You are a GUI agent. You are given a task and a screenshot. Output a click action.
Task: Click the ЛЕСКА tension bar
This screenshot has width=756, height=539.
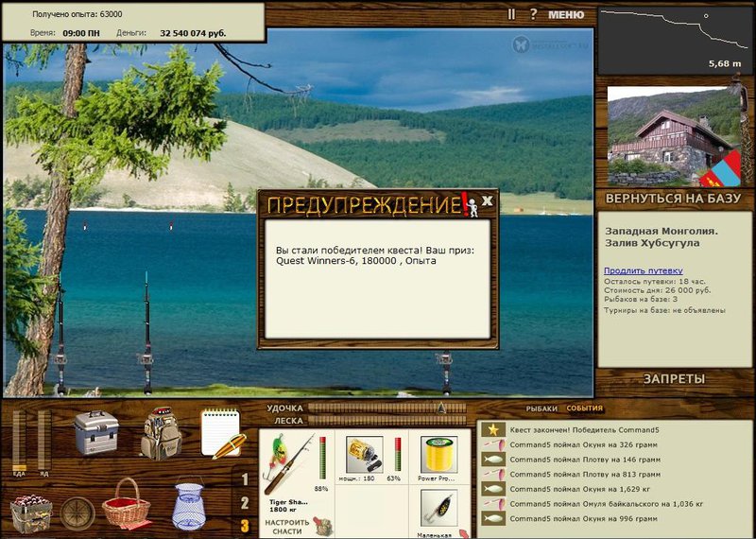point(387,421)
